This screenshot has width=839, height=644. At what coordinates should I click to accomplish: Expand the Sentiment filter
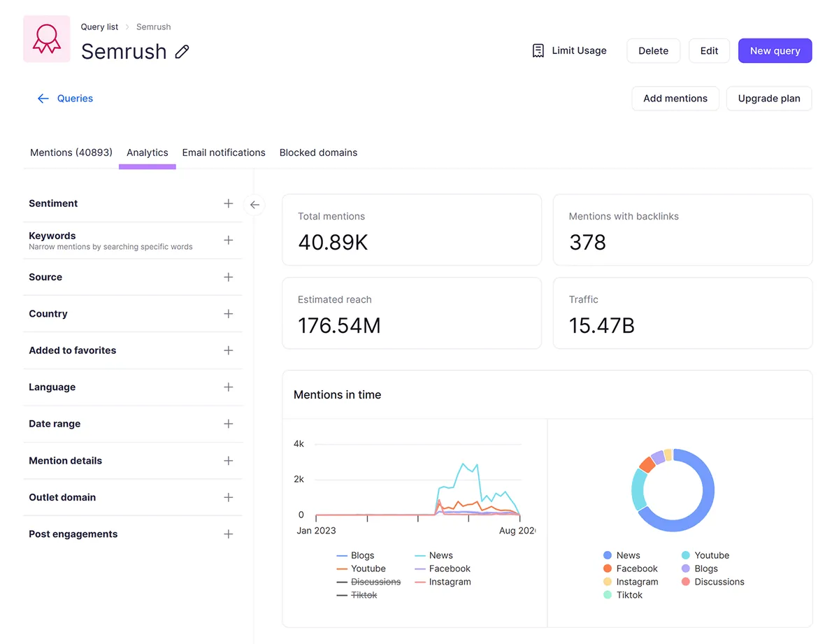[228, 203]
